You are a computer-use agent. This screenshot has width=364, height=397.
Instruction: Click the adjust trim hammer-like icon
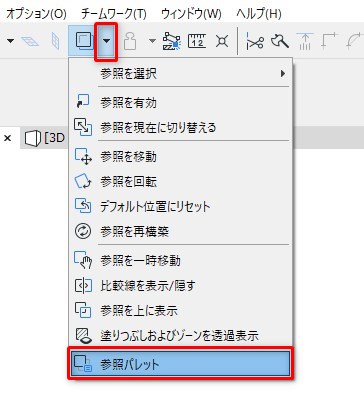[279, 42]
